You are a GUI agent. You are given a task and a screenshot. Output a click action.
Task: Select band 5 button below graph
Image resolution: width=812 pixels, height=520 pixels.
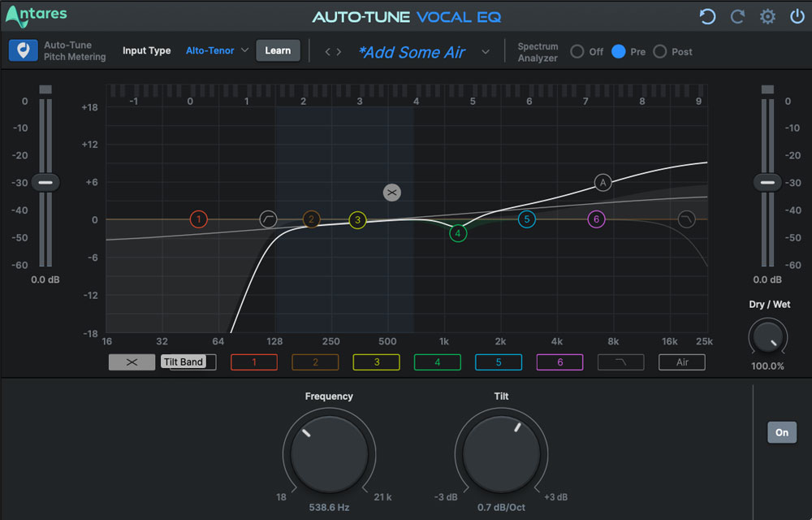point(499,362)
